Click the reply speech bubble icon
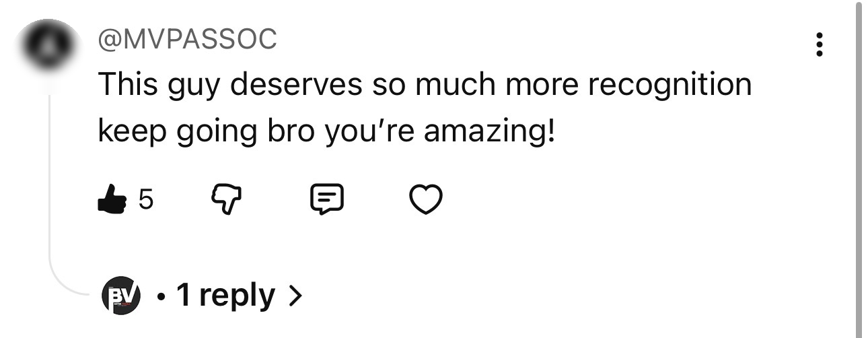 click(326, 200)
